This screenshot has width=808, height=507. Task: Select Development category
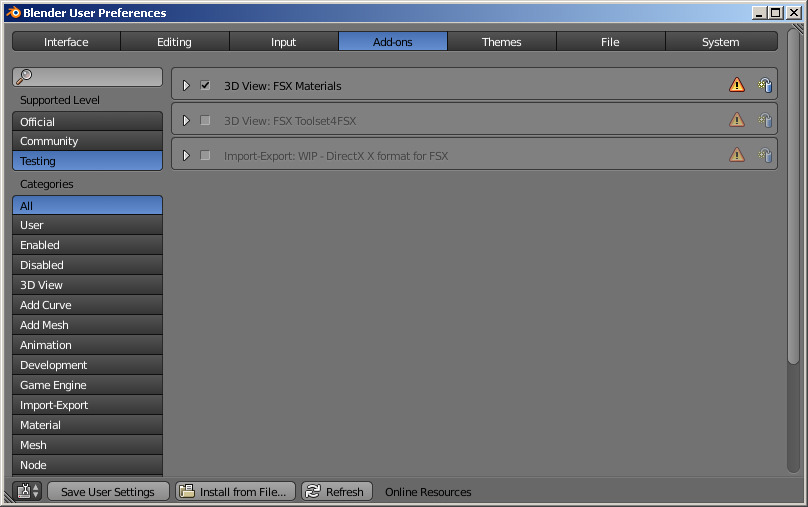87,365
